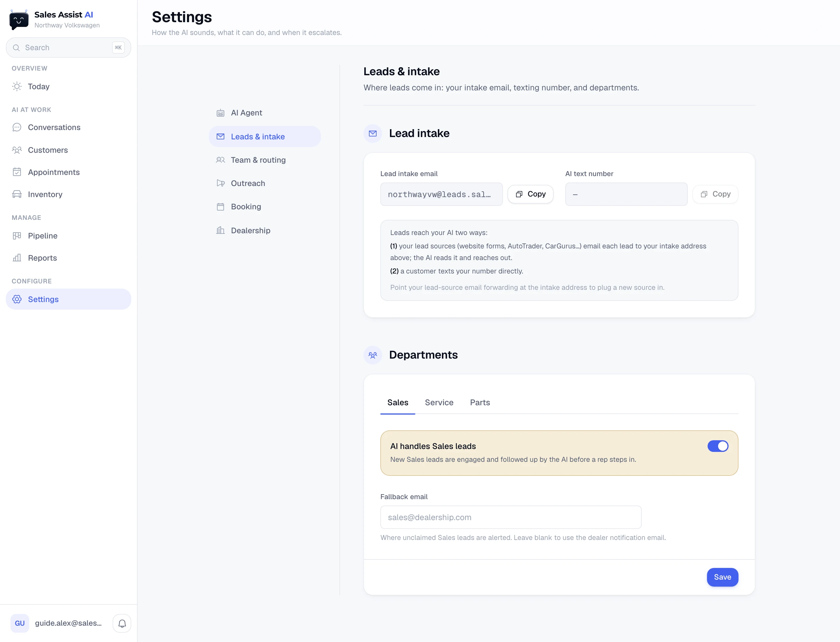This screenshot has width=840, height=642.
Task: Open the Leads & intake settings section
Action: pyautogui.click(x=265, y=136)
